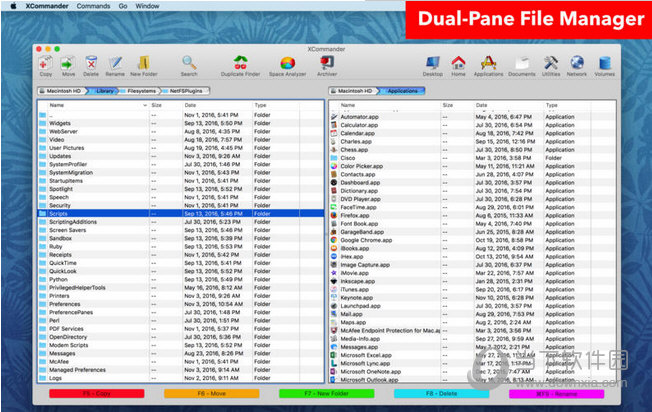
Task: Open the Search tool
Action: pos(189,66)
